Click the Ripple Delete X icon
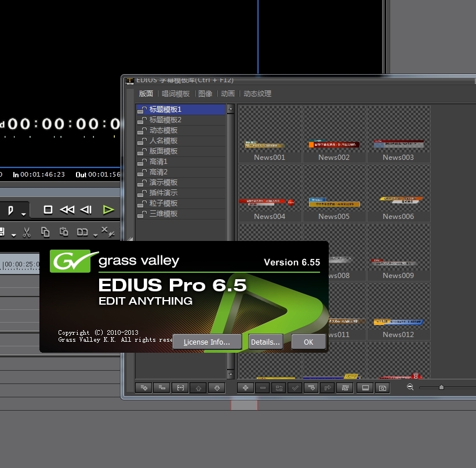 tap(107, 232)
